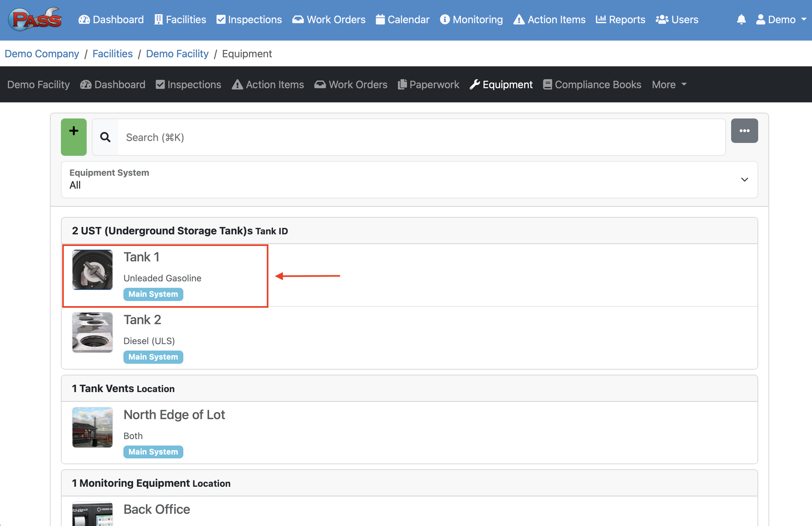The image size is (812, 526).
Task: Open facility Work Orders tab
Action: point(351,85)
